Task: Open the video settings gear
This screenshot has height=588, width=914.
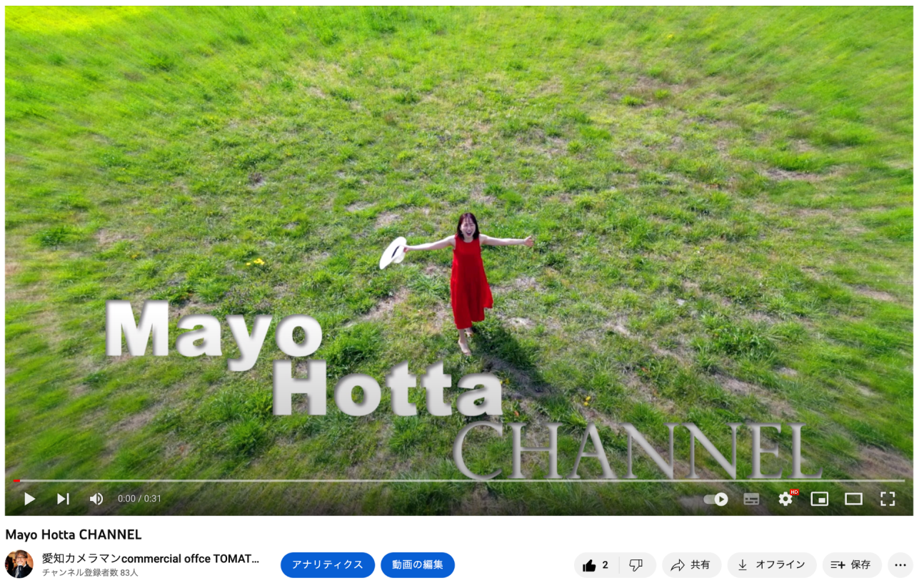Action: click(x=785, y=499)
